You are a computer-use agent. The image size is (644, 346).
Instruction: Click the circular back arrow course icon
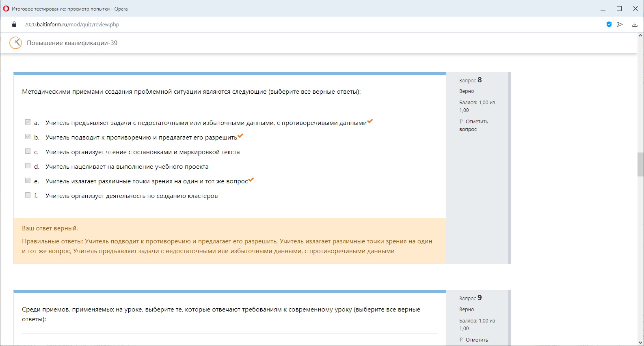[x=16, y=43]
